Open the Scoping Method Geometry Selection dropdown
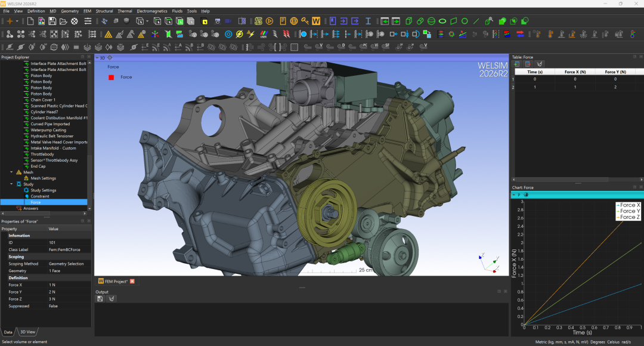The image size is (644, 346). coord(69,264)
